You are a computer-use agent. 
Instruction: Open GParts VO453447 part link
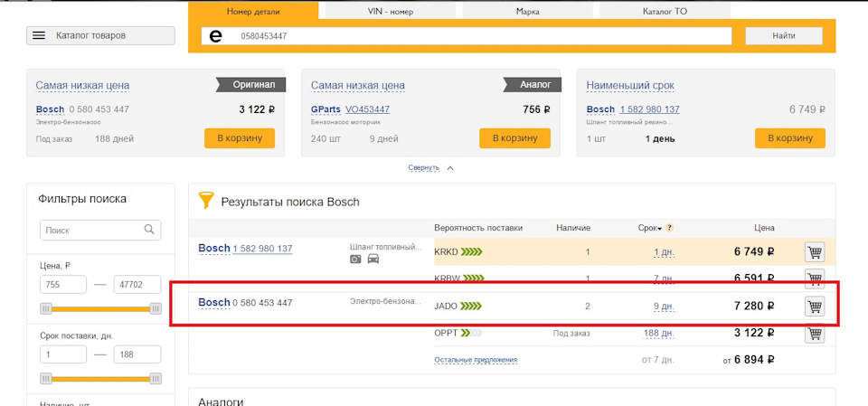(x=368, y=109)
